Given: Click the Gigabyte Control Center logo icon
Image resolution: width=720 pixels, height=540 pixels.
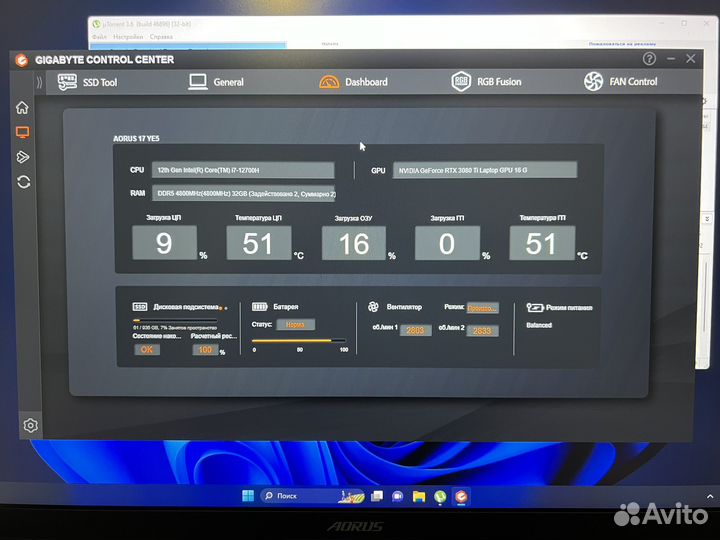Looking at the screenshot, I should [x=21, y=60].
